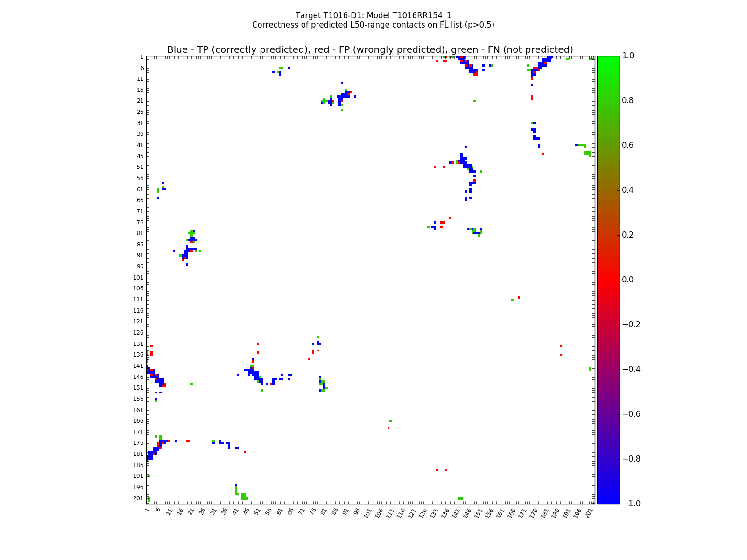Click the subtitle about predicted L50-range contacts
This screenshot has height=560, width=747.
click(x=373, y=25)
